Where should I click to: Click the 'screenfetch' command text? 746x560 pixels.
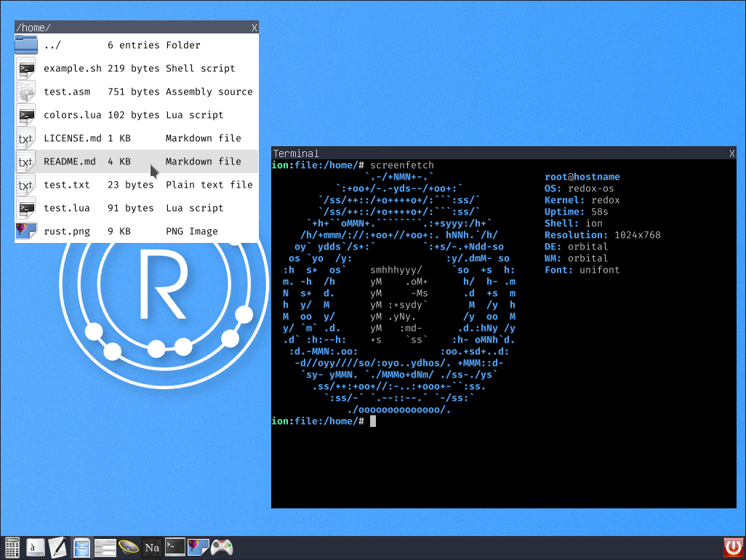click(x=402, y=165)
